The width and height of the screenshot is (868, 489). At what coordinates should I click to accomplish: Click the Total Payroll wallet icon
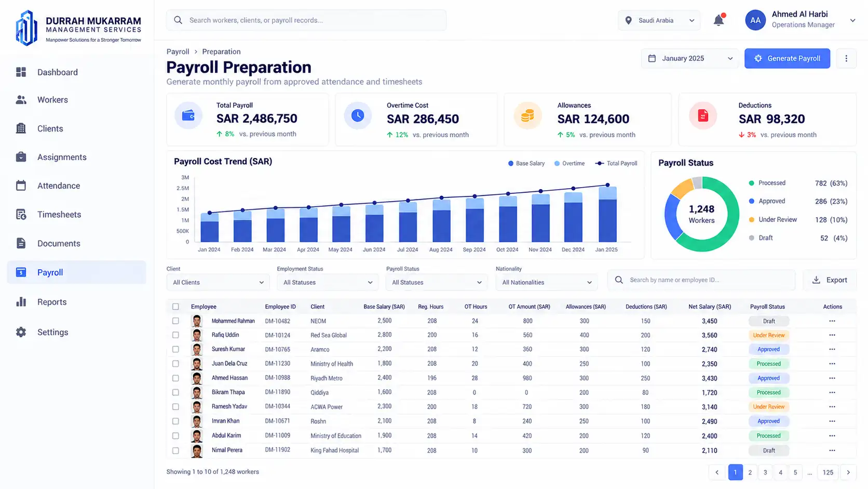pyautogui.click(x=188, y=115)
